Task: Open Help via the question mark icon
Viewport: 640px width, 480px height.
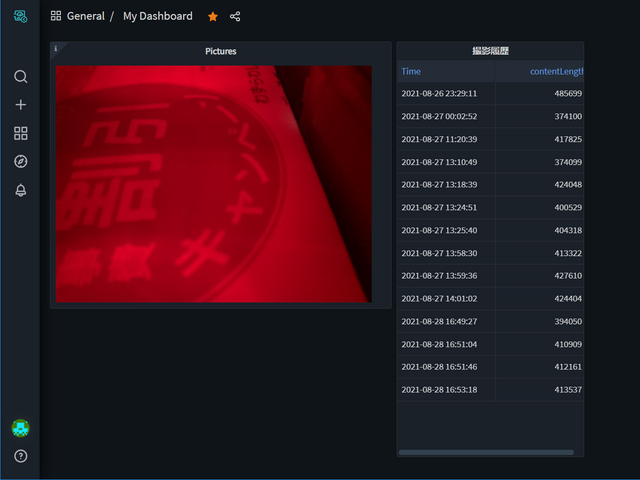Action: click(x=20, y=456)
